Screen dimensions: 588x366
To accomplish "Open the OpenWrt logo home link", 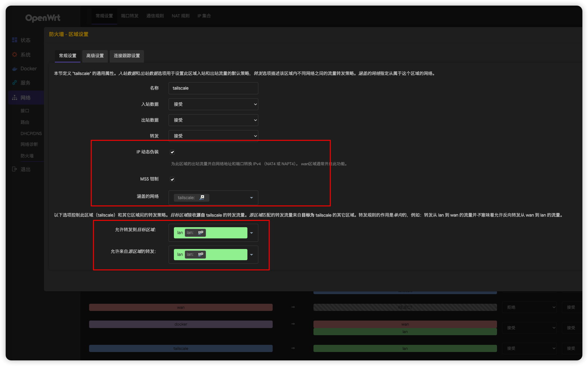I will click(x=43, y=18).
